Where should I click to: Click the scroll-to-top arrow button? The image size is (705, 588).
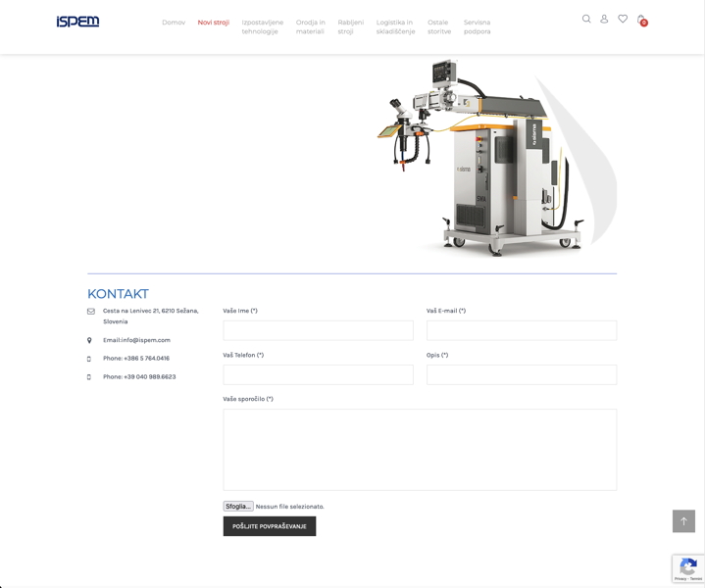pyautogui.click(x=683, y=521)
